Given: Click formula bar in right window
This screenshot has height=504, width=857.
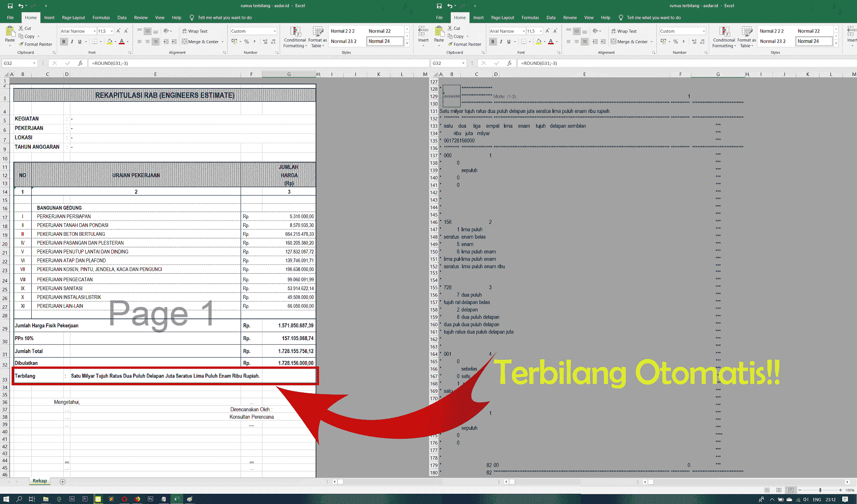Looking at the screenshot, I should (x=687, y=63).
